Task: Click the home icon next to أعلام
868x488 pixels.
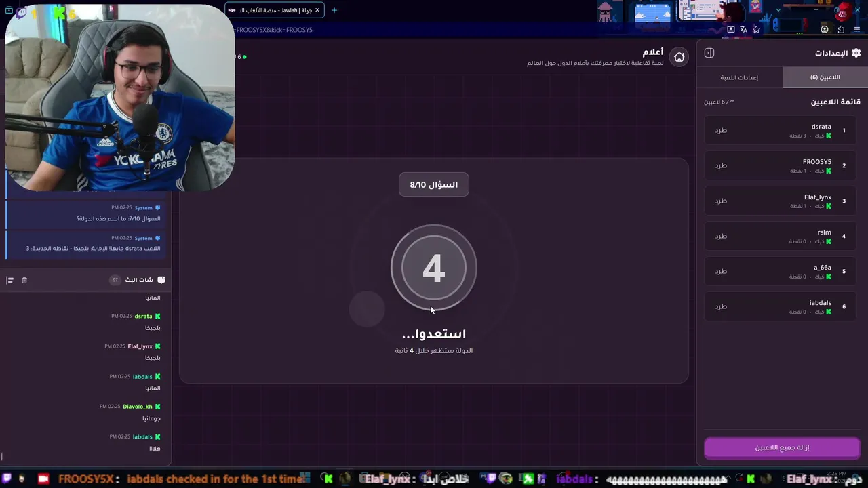Action: point(679,57)
